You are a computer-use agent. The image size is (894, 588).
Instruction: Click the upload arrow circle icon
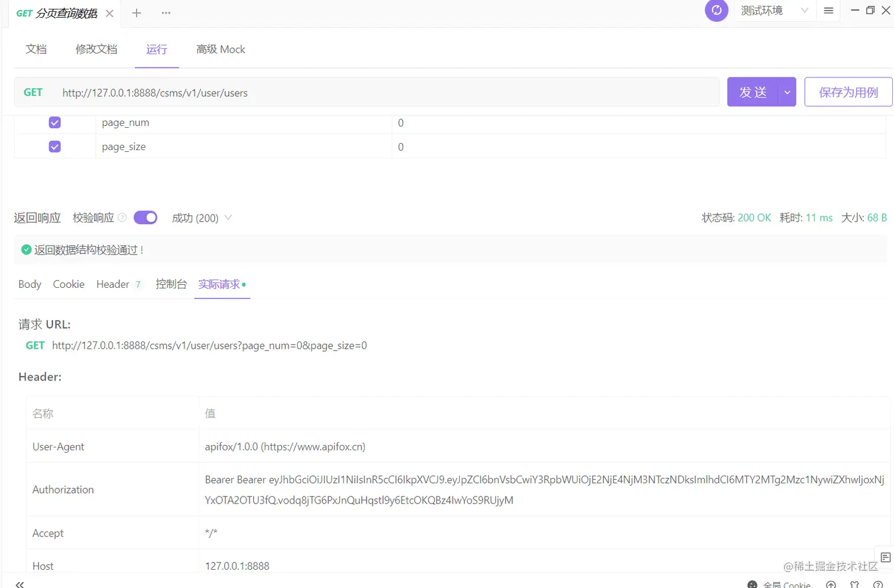pyautogui.click(x=831, y=584)
